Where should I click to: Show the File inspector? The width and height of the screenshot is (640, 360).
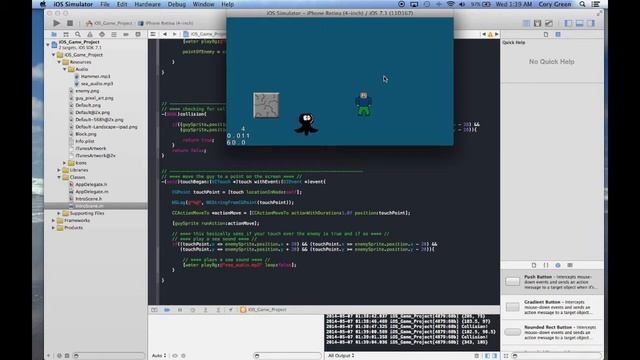tap(546, 34)
